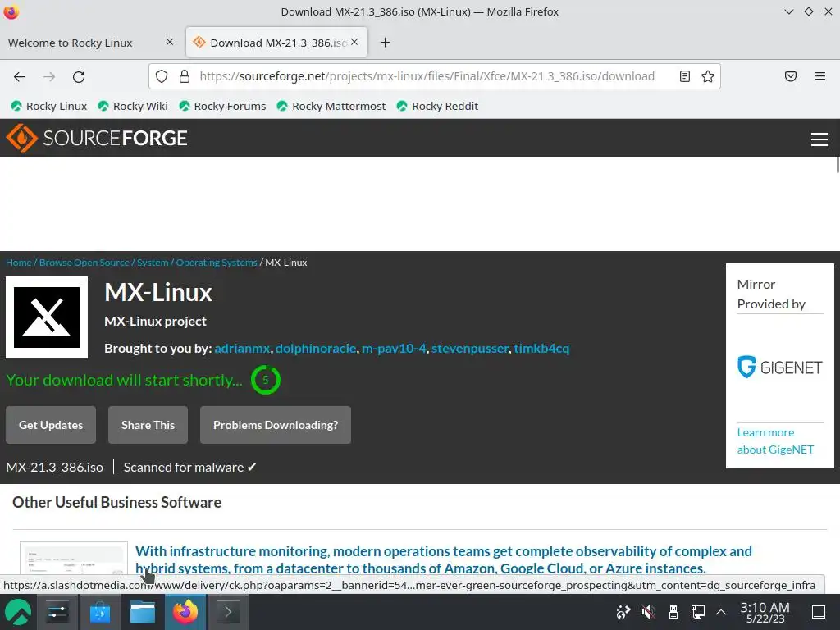Open Operating Systems breadcrumb link

pos(217,262)
